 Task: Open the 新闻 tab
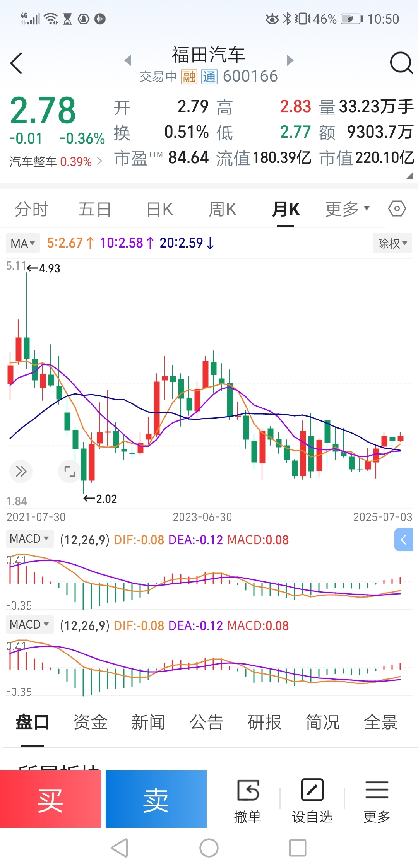point(149,722)
